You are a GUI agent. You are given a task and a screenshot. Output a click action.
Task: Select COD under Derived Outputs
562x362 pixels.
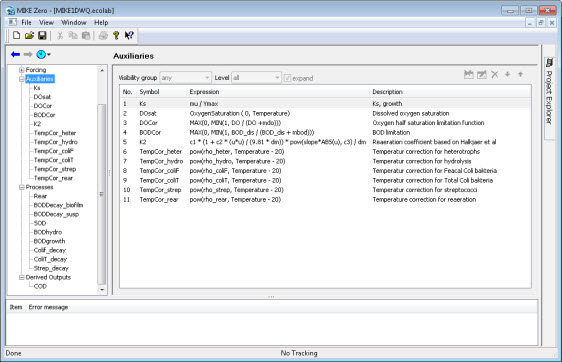click(40, 286)
